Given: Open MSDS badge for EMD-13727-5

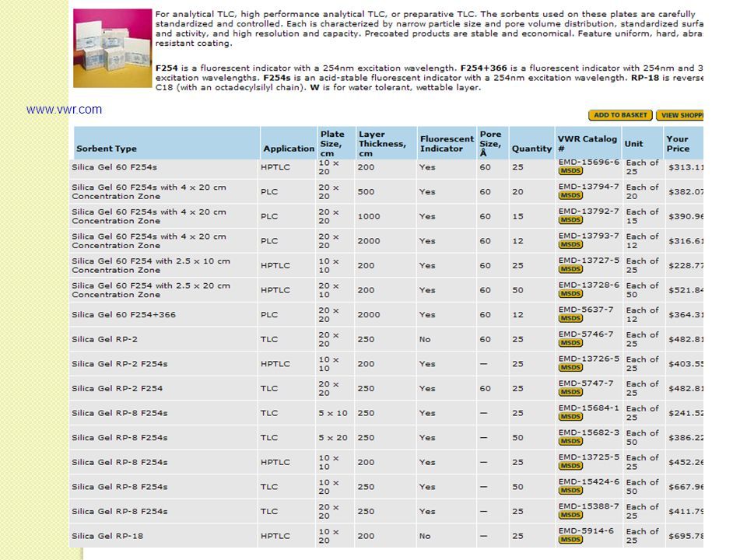Looking at the screenshot, I should pos(570,270).
